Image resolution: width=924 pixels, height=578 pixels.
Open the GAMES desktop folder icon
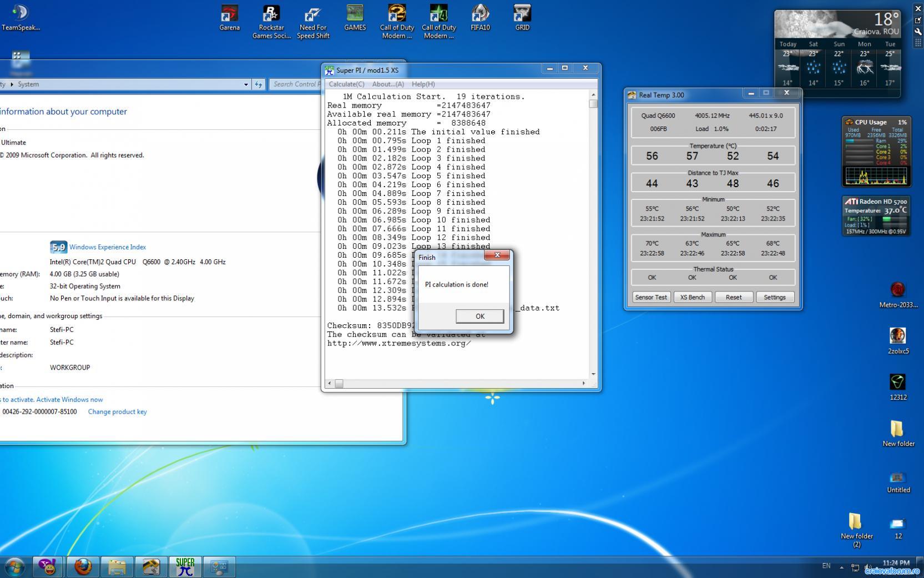tap(355, 18)
